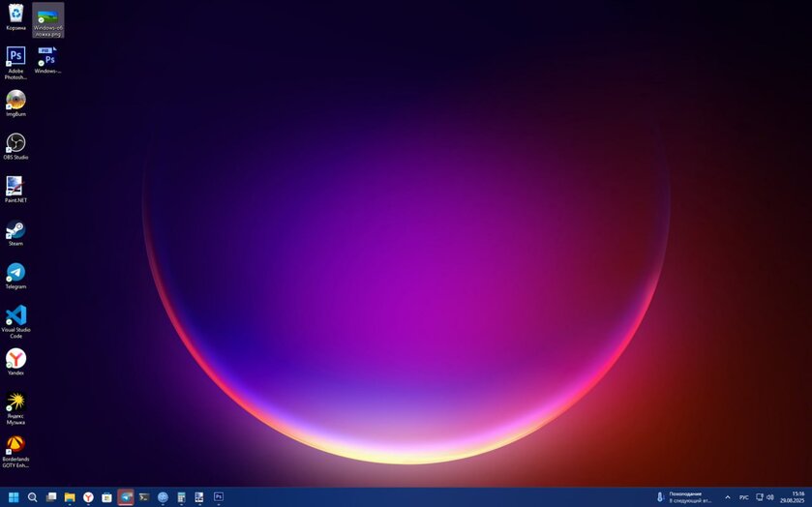This screenshot has height=507, width=812.
Task: Select the Yandex browser desktop shortcut
Action: [x=16, y=362]
